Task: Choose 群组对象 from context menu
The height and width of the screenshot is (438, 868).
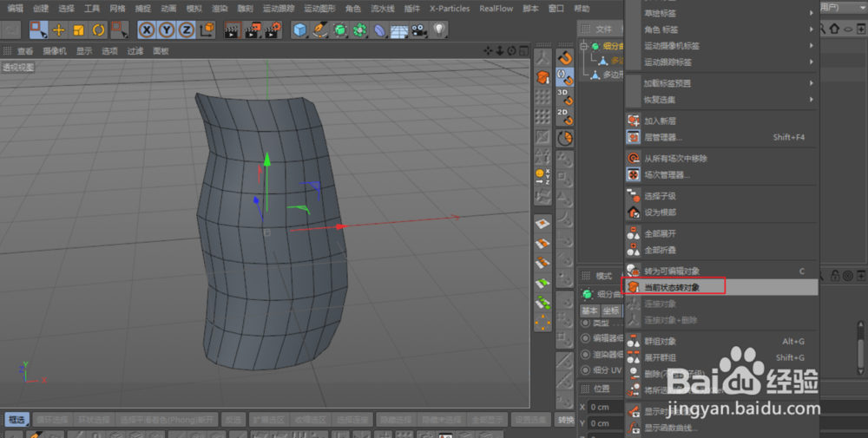Action: click(x=722, y=341)
